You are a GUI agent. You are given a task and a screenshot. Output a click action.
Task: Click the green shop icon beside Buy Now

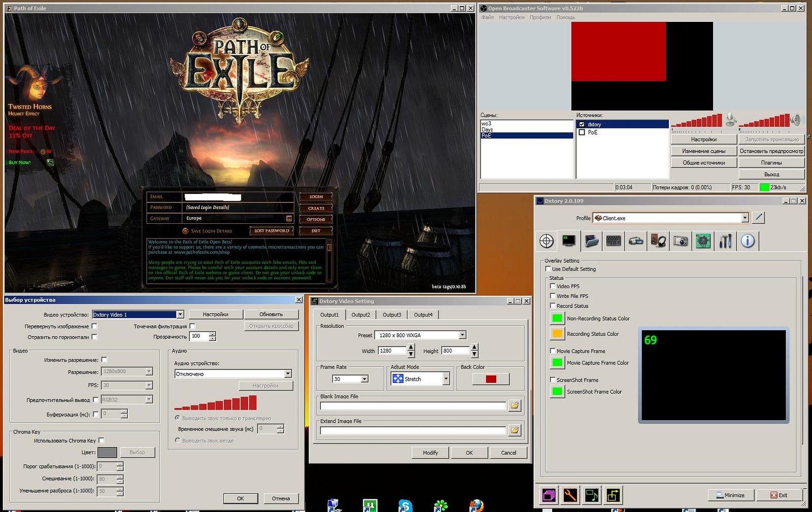pyautogui.click(x=50, y=162)
